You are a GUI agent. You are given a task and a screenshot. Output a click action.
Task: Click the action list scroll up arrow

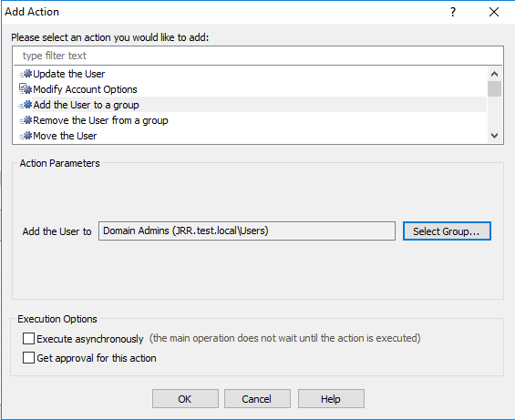tap(494, 74)
